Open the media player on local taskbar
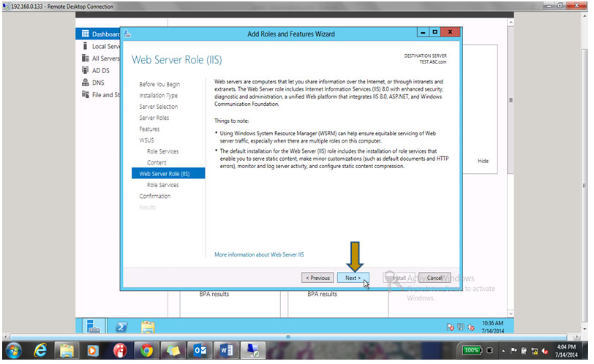The width and height of the screenshot is (594, 364). (92, 351)
